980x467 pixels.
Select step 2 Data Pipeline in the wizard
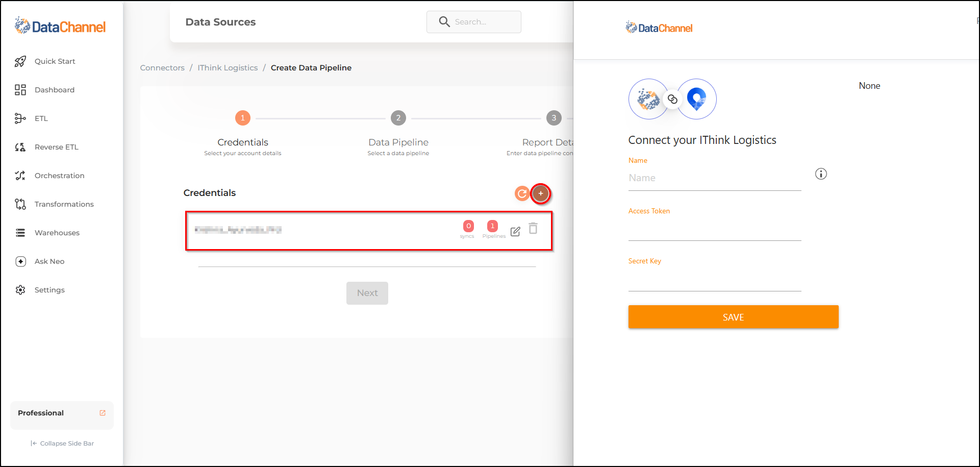pyautogui.click(x=398, y=118)
